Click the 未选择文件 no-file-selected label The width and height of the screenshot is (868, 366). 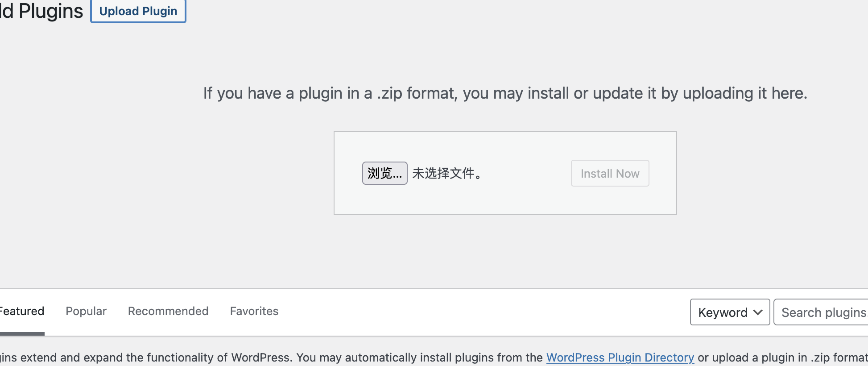point(447,173)
